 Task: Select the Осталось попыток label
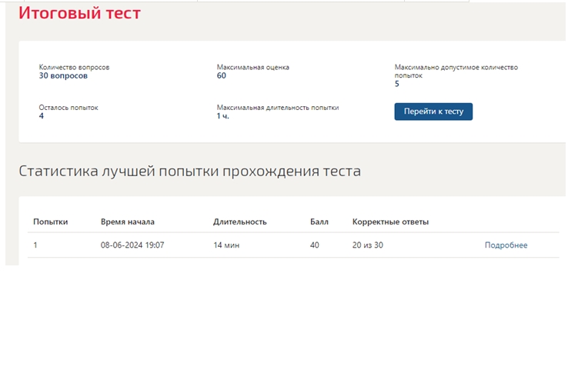pos(68,108)
